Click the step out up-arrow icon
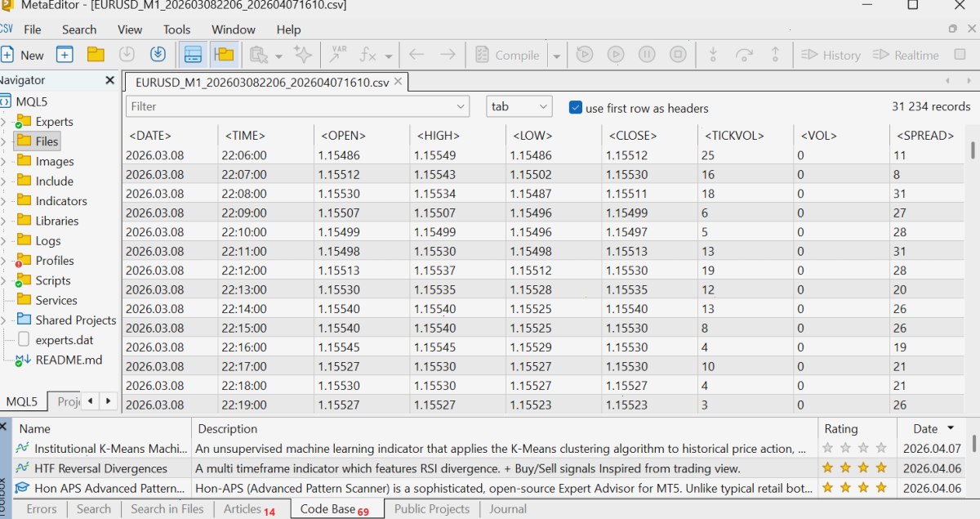Image resolution: width=980 pixels, height=519 pixels. (x=776, y=55)
